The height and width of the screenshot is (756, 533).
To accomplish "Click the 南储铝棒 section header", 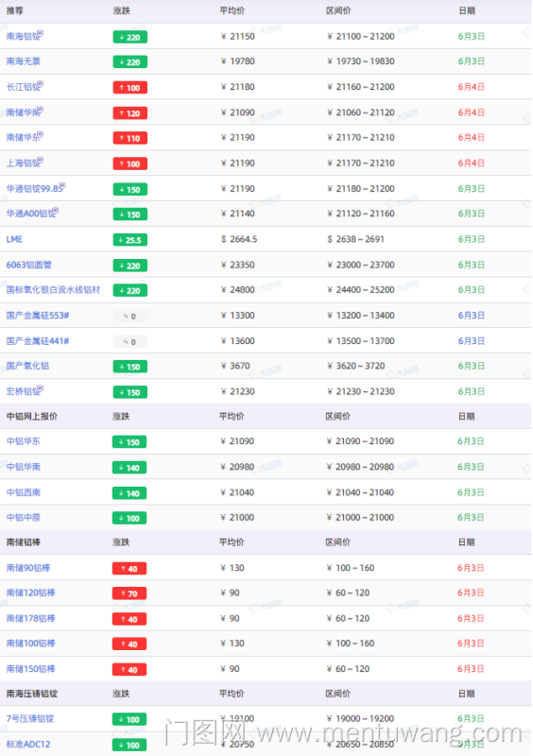I will click(23, 541).
